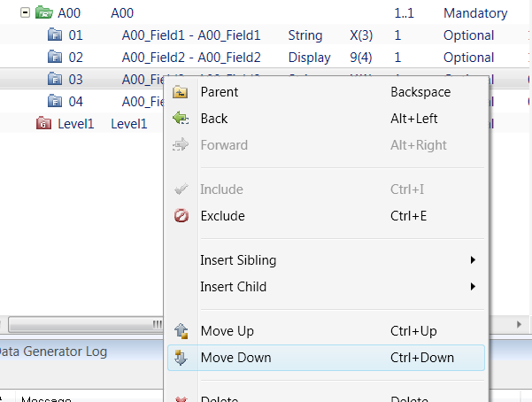Image resolution: width=532 pixels, height=402 pixels.
Task: Click the Parent folder-up icon
Action: click(181, 92)
